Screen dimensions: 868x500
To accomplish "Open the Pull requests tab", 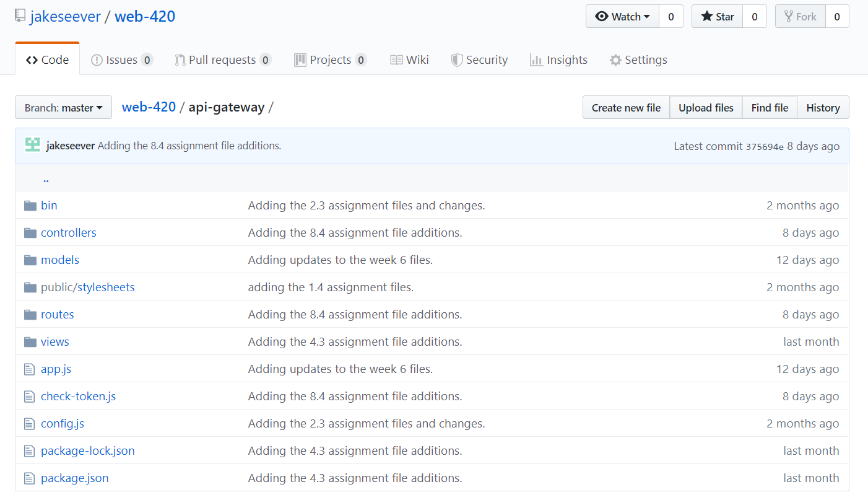I will (x=223, y=59).
